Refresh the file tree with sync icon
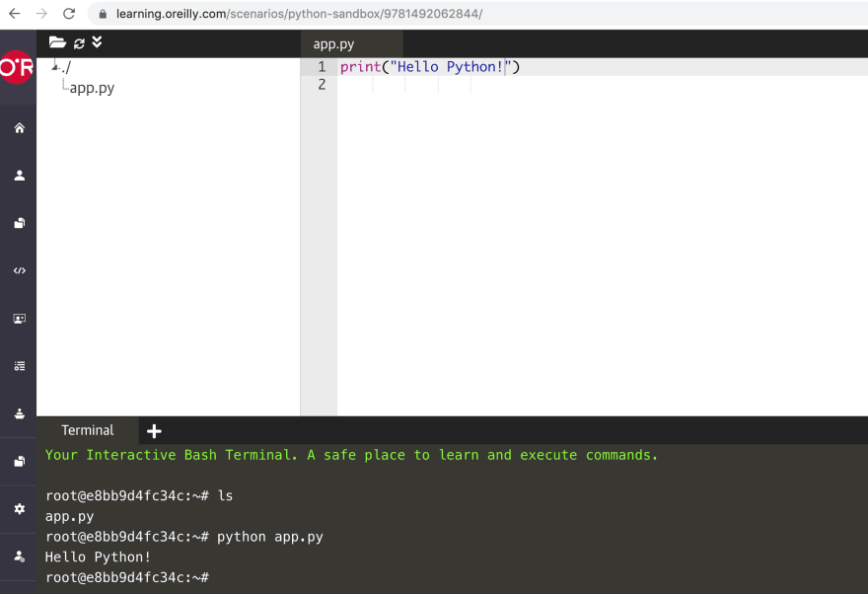Screen dimensions: 868x594 (x=79, y=43)
